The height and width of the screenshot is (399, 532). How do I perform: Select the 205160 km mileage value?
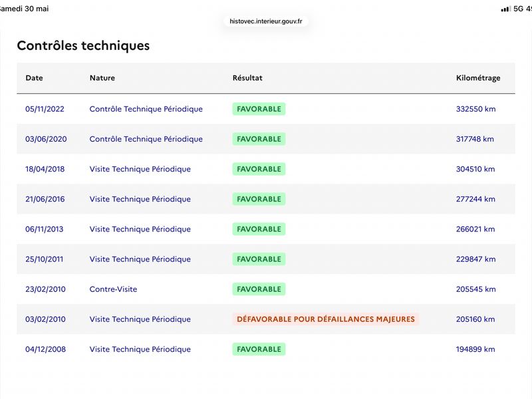(475, 319)
